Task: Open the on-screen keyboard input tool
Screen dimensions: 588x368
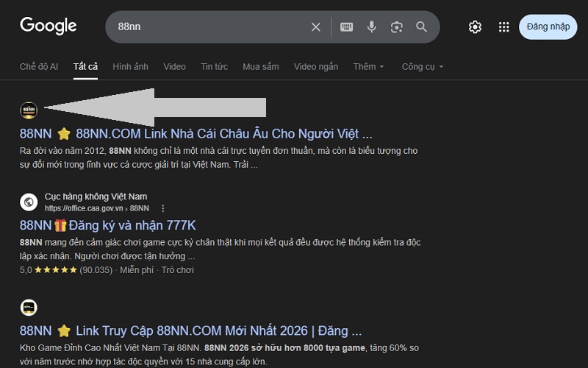Action: 346,27
